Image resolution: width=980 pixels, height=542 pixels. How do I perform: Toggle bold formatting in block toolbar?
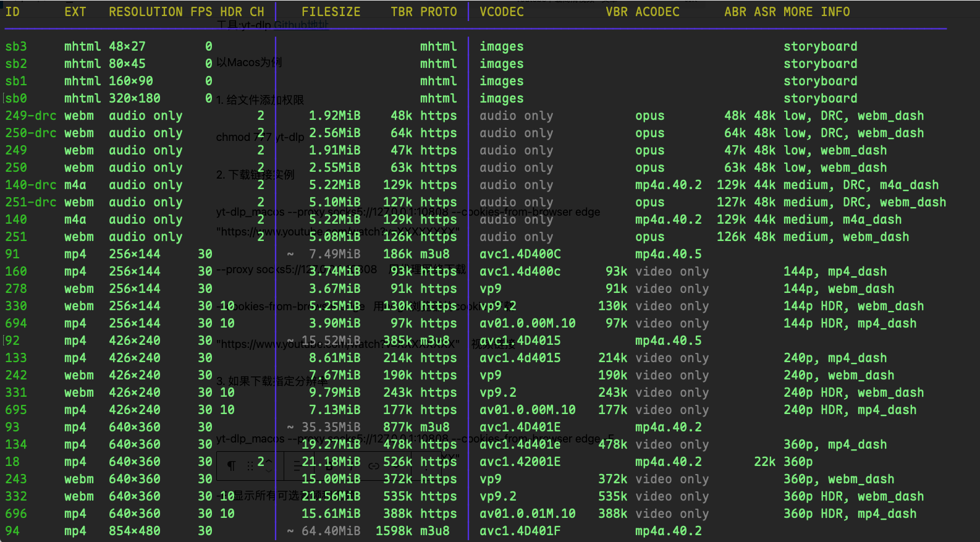coord(328,466)
